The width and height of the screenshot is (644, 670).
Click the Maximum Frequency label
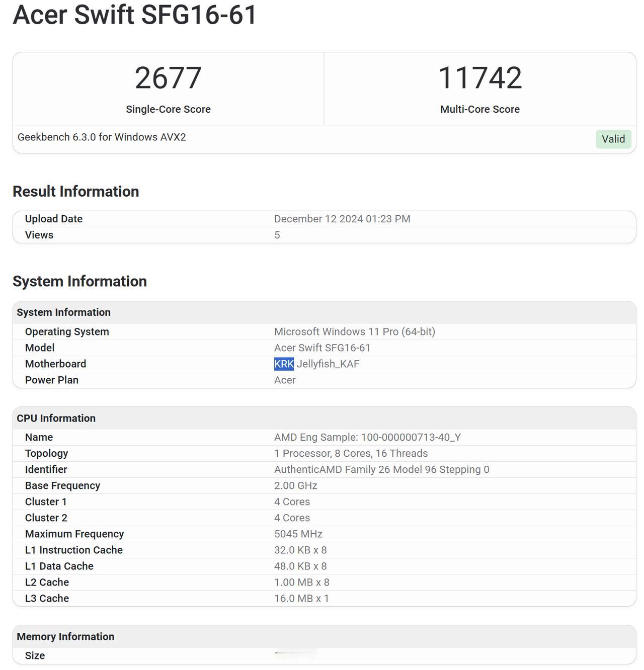(x=74, y=534)
